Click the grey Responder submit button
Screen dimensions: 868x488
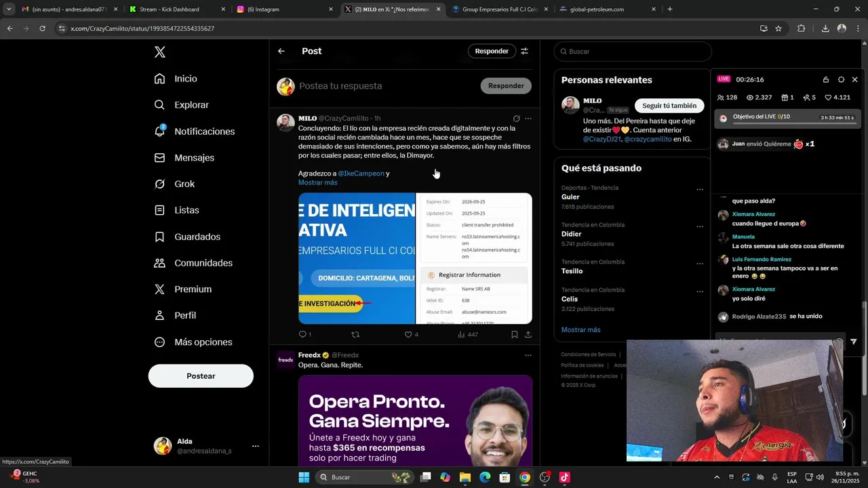click(506, 86)
